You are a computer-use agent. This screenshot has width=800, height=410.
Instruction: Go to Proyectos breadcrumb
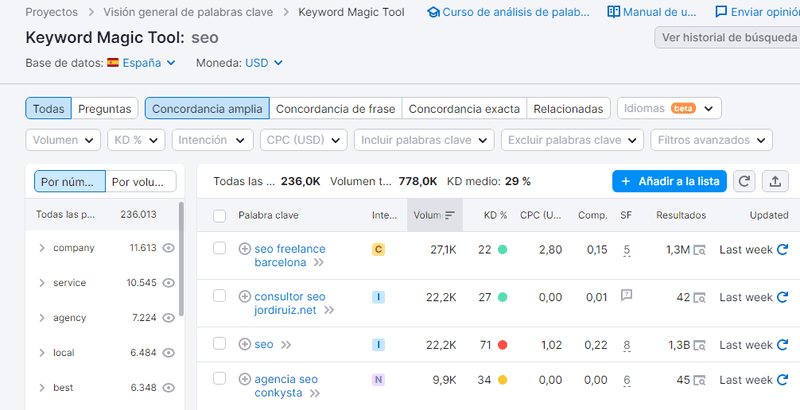click(52, 12)
